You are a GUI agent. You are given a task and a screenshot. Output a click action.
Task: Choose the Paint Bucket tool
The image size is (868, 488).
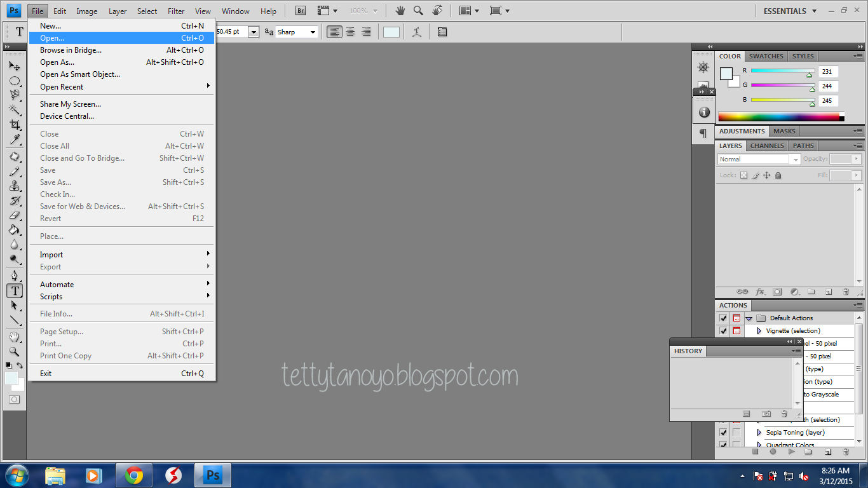[15, 230]
